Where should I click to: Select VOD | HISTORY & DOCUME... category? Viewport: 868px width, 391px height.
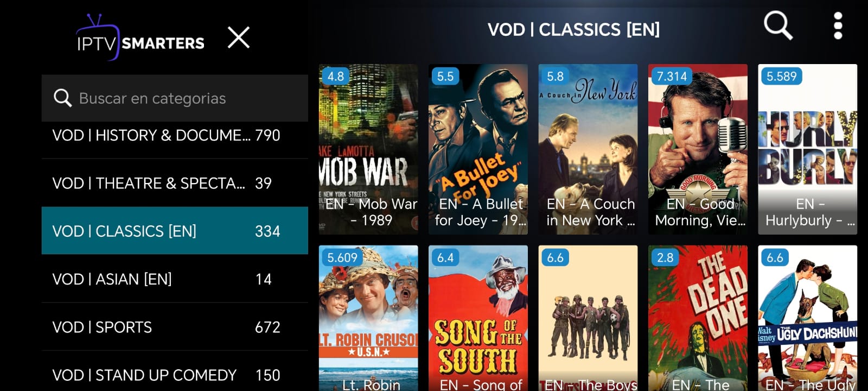[x=175, y=135]
